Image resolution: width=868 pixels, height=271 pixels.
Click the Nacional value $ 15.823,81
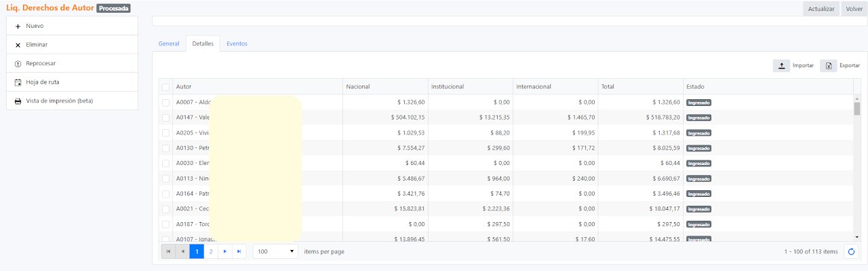click(x=410, y=209)
